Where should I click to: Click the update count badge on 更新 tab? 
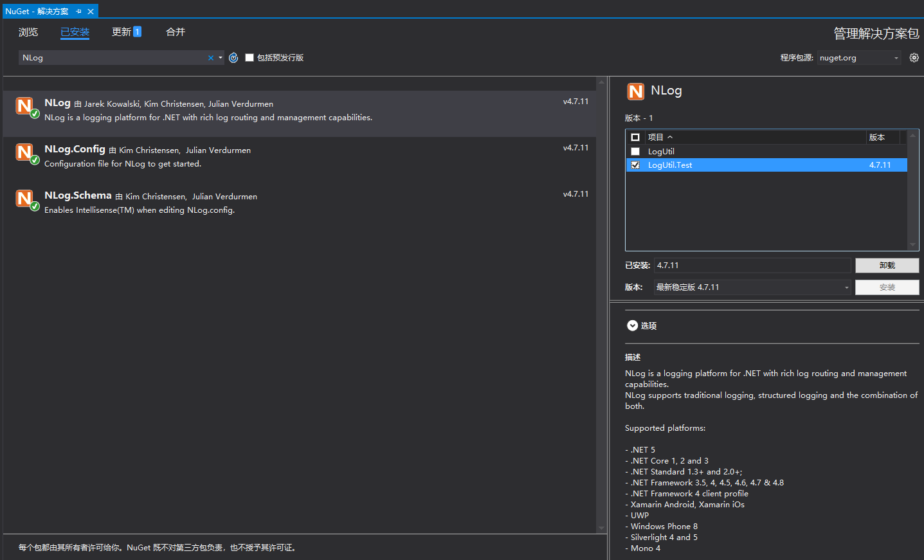click(137, 32)
